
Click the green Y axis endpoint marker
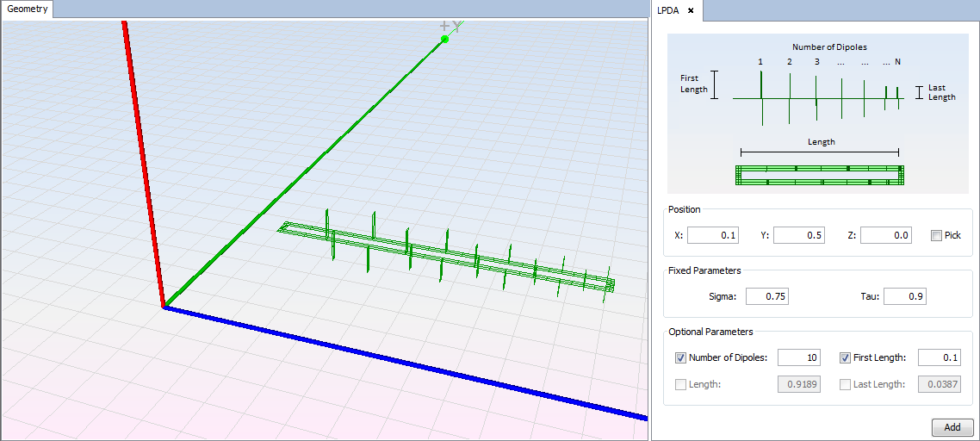pyautogui.click(x=444, y=40)
